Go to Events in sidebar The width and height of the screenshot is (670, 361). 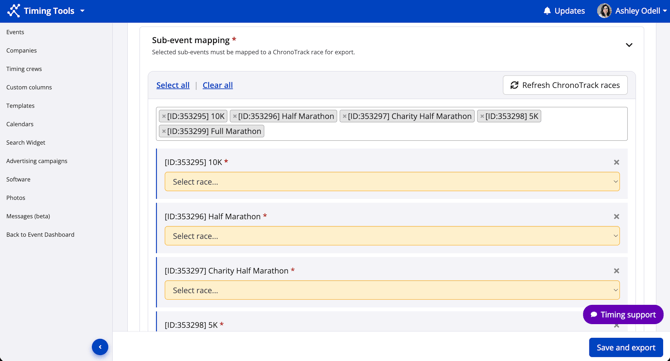15,32
